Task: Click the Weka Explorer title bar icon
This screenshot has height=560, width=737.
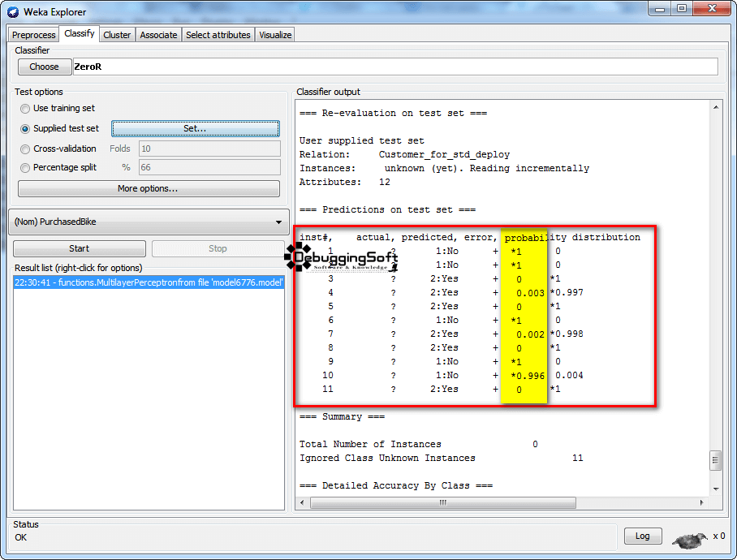Action: pos(13,12)
